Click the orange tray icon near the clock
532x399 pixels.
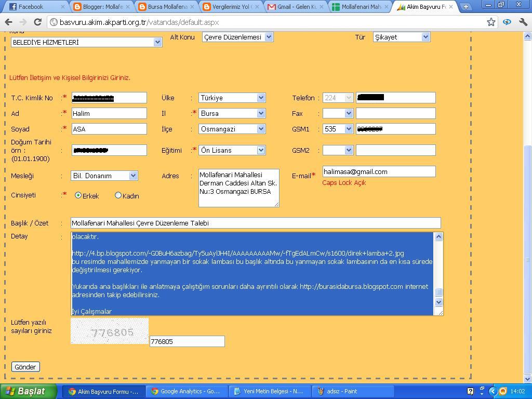[x=503, y=391]
